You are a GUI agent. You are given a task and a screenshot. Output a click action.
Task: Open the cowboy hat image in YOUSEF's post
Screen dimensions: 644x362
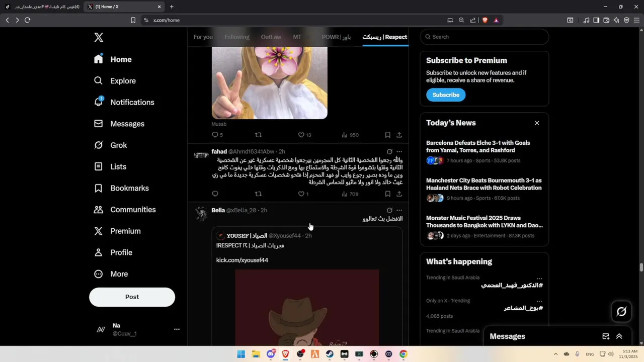[x=307, y=307]
